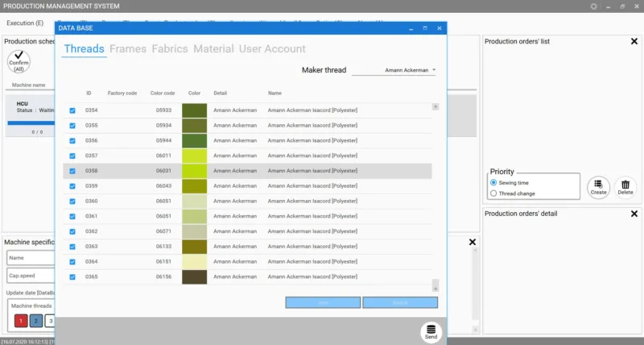
Task: Uncheck thread ID 0355 checkbox
Action: tap(72, 126)
